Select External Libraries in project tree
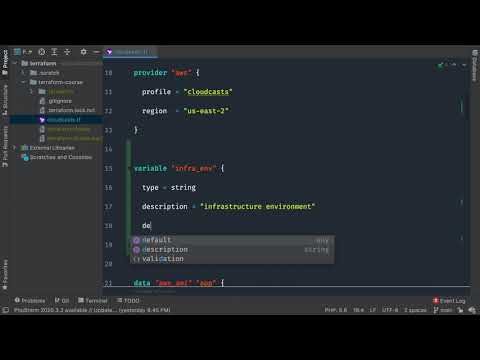The image size is (480, 360). [48, 148]
